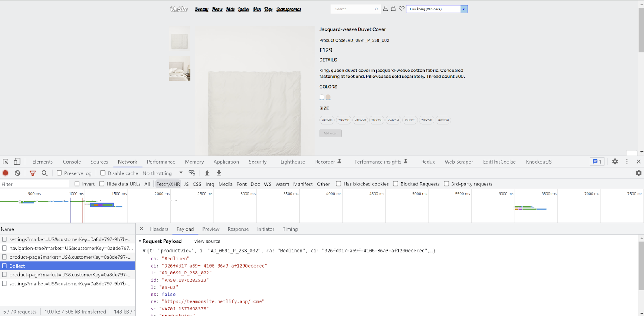Open network conditions wifi icon
The width and height of the screenshot is (644, 316).
(x=192, y=173)
